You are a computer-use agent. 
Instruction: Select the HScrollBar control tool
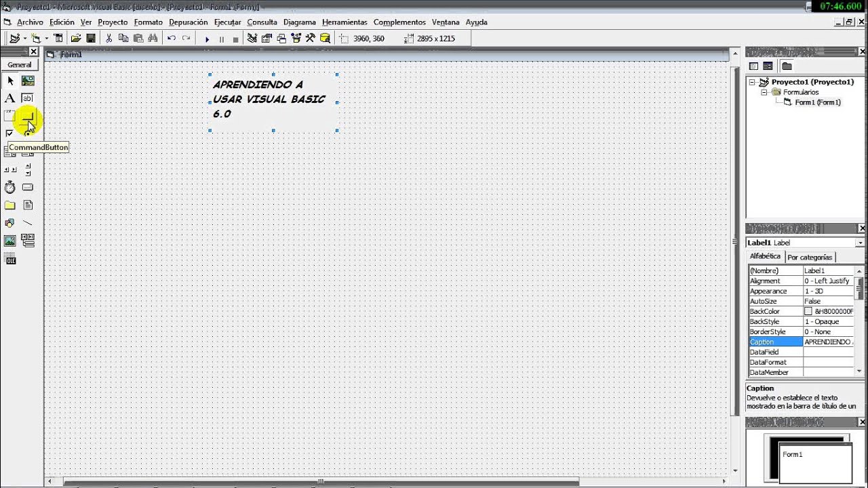[10, 169]
